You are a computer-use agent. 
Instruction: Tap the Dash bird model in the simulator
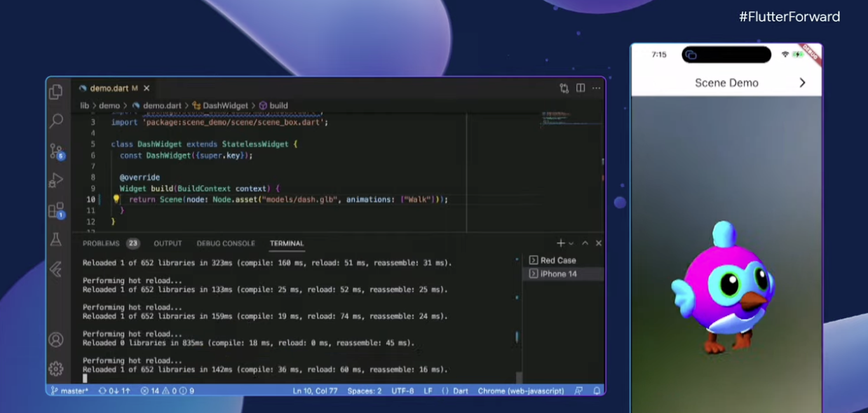724,287
